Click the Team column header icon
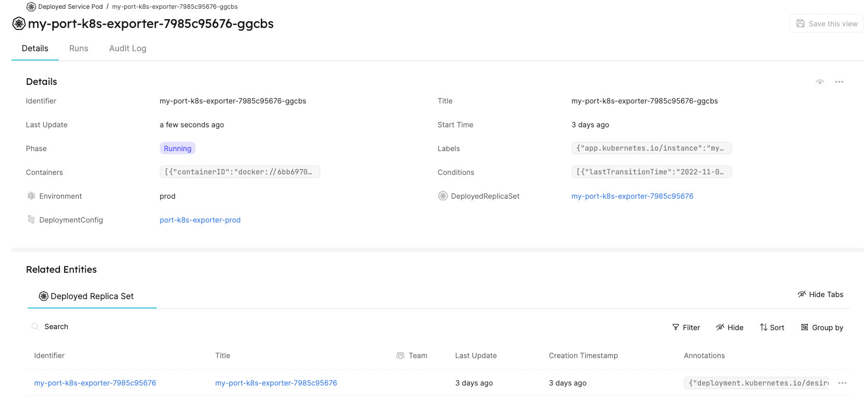Viewport: 868px width, 399px height. [400, 356]
